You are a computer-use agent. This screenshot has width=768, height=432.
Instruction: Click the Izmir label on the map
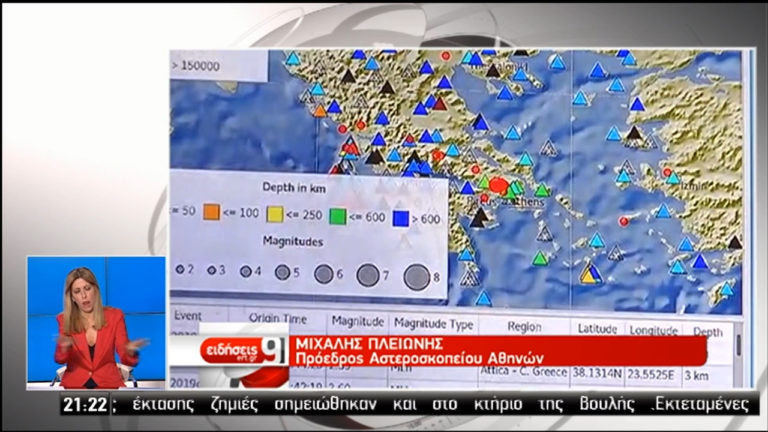point(694,186)
